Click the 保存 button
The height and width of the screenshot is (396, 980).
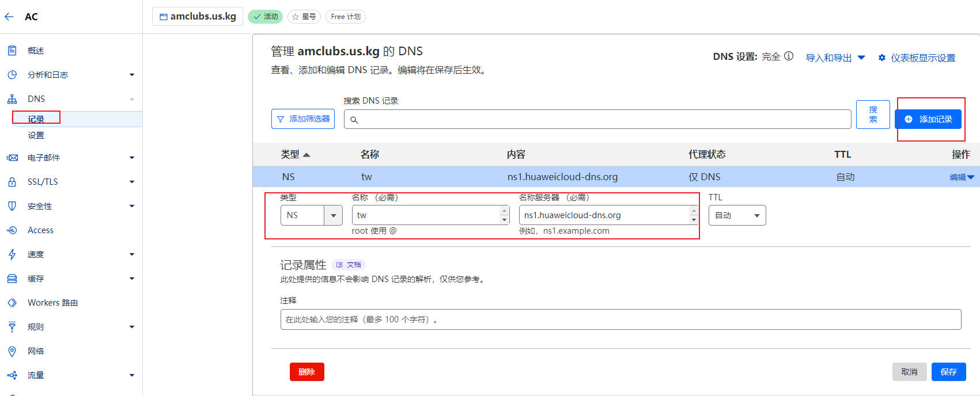click(x=948, y=372)
